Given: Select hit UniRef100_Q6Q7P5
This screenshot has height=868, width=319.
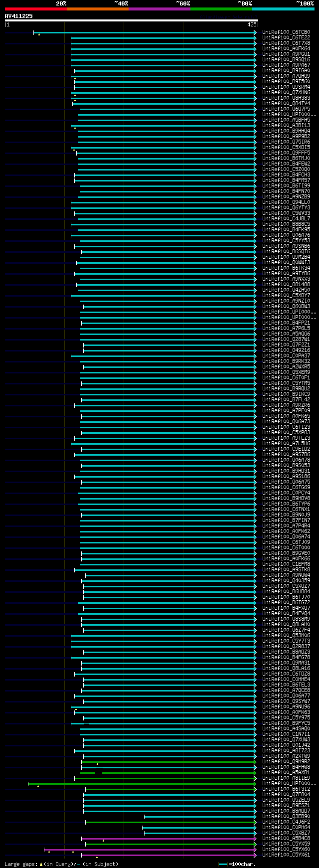Looking at the screenshot, I should click(286, 109).
